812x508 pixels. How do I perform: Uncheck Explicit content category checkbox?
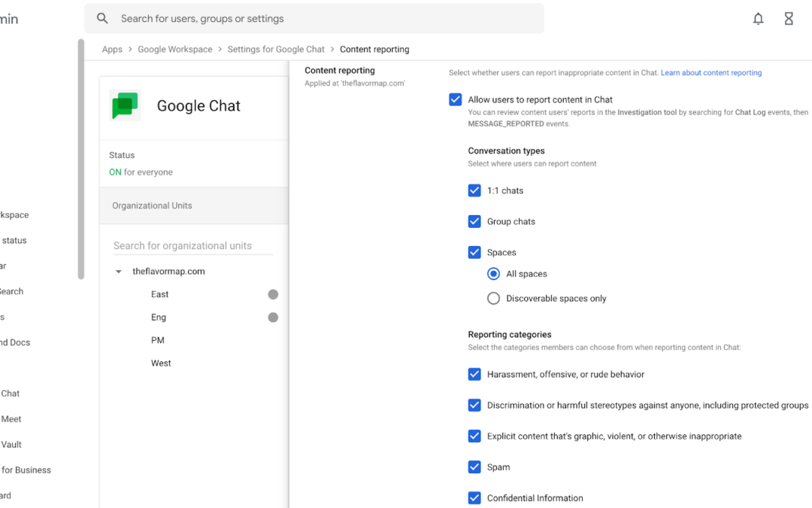coord(474,436)
